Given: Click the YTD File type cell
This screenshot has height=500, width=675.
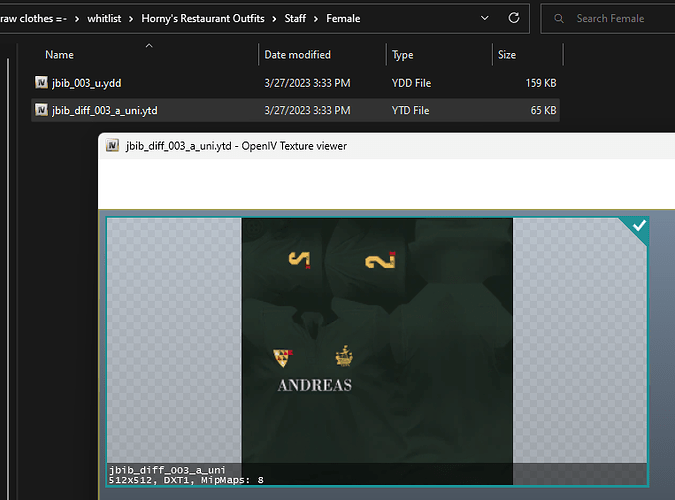Looking at the screenshot, I should (410, 110).
